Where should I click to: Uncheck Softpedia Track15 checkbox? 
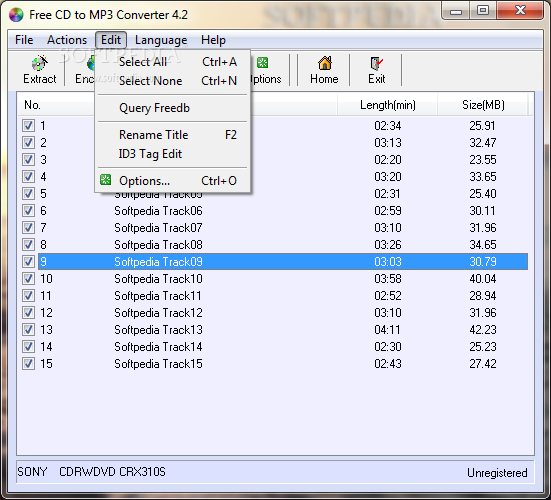[x=28, y=364]
